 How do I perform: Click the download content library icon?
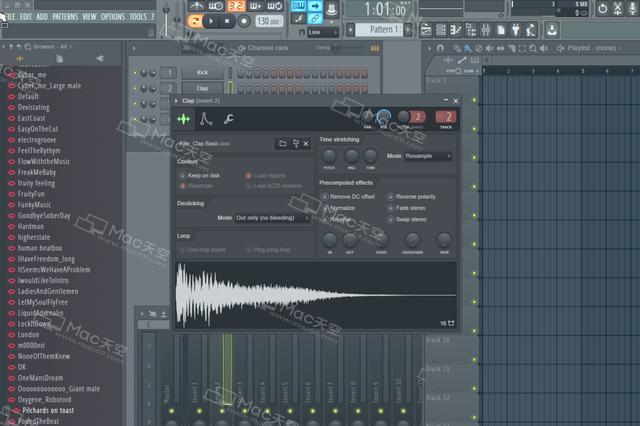tap(552, 30)
